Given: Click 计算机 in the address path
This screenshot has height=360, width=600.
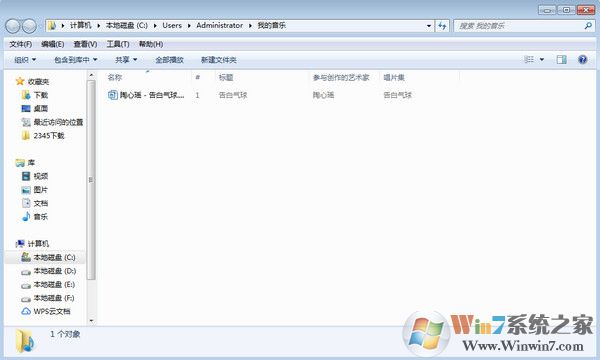Looking at the screenshot, I should click(81, 26).
